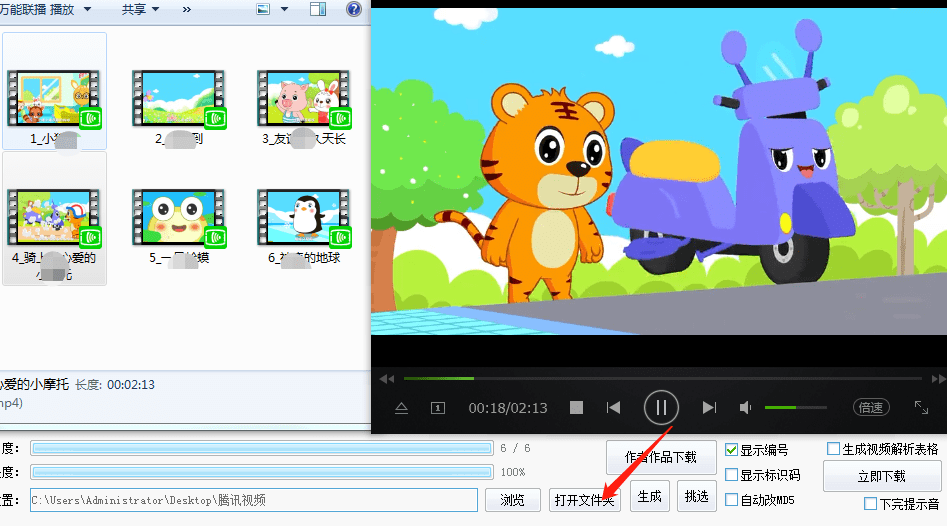The height and width of the screenshot is (526, 947).
Task: Go to the previous video track
Action: click(x=614, y=408)
